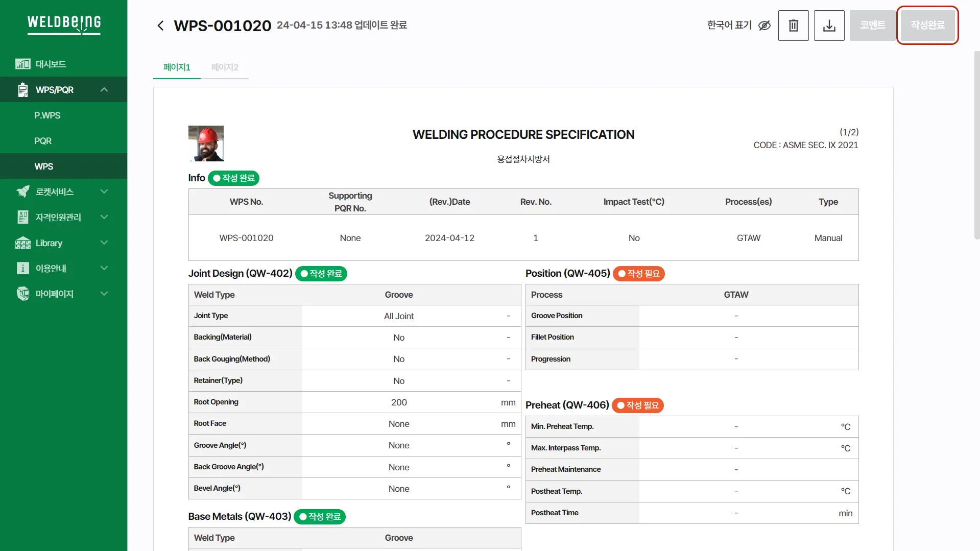Viewport: 980px width, 551px height.
Task: Click the 로켓서비스 rocket icon
Action: (x=22, y=191)
